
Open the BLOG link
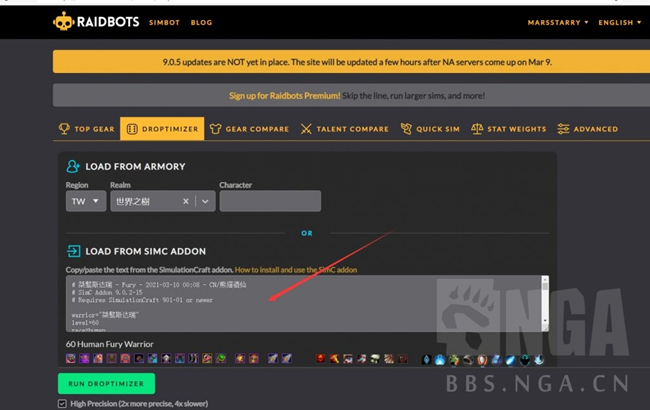(201, 22)
